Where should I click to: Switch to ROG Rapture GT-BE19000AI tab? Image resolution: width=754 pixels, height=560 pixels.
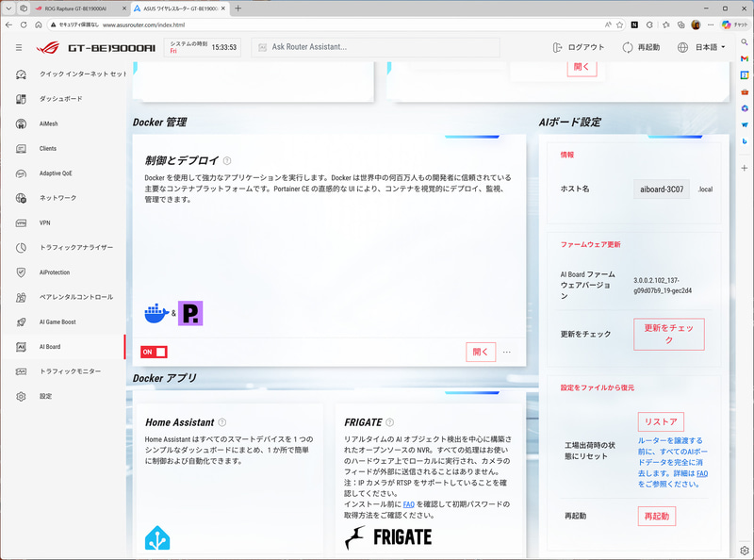click(x=79, y=8)
